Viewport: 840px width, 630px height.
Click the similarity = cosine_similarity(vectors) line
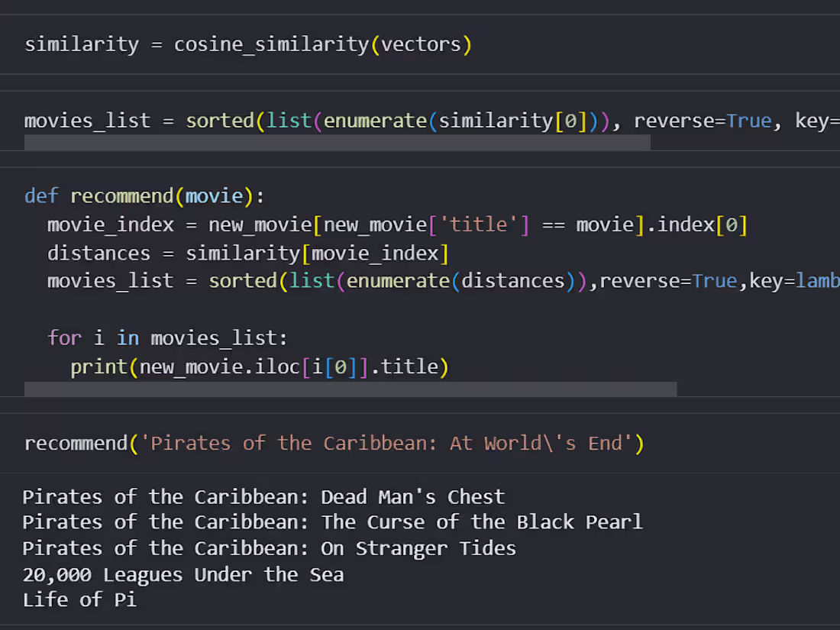point(248,44)
